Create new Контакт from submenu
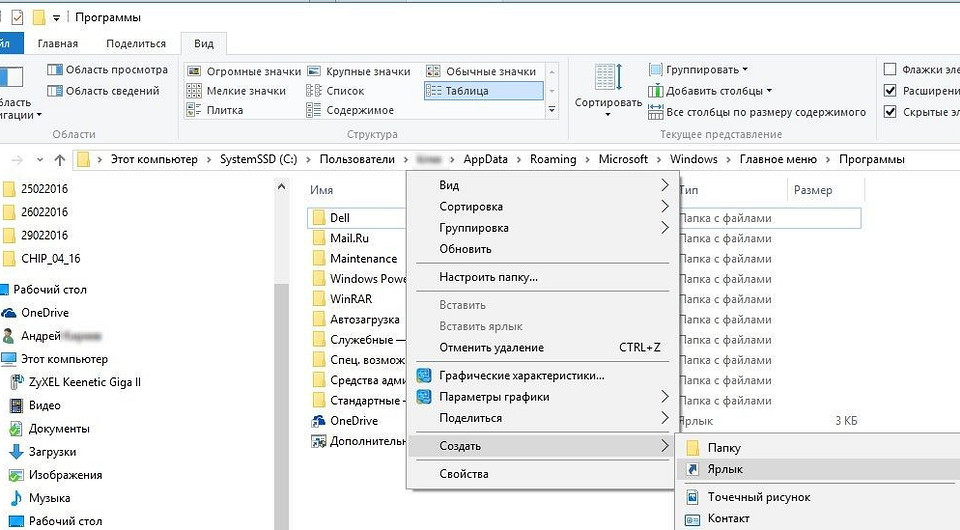 point(728,518)
